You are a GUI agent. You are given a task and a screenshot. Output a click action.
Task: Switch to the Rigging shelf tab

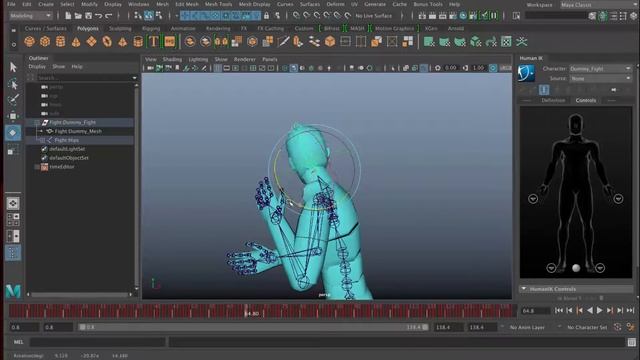click(x=151, y=29)
